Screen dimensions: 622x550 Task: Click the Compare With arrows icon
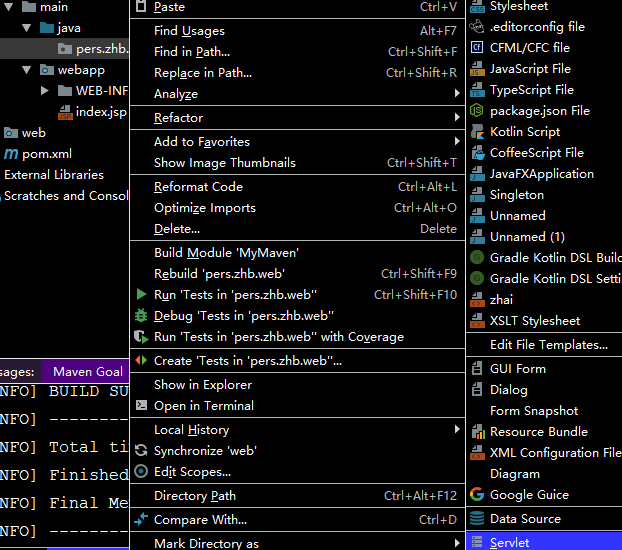[141, 519]
